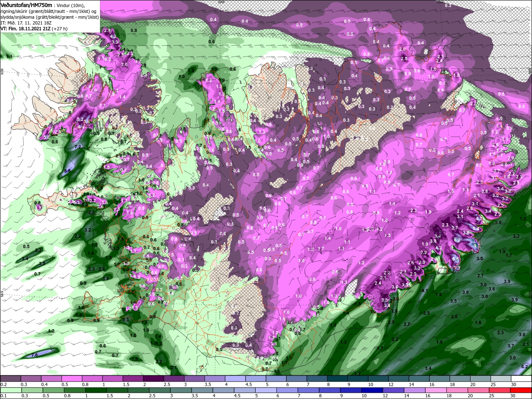Click the light grey swatch labeled 25 in top row
This screenshot has width=532, height=399.
501,379
